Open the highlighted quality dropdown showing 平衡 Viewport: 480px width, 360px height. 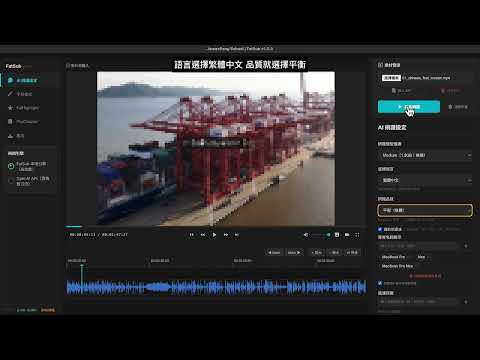click(x=425, y=210)
